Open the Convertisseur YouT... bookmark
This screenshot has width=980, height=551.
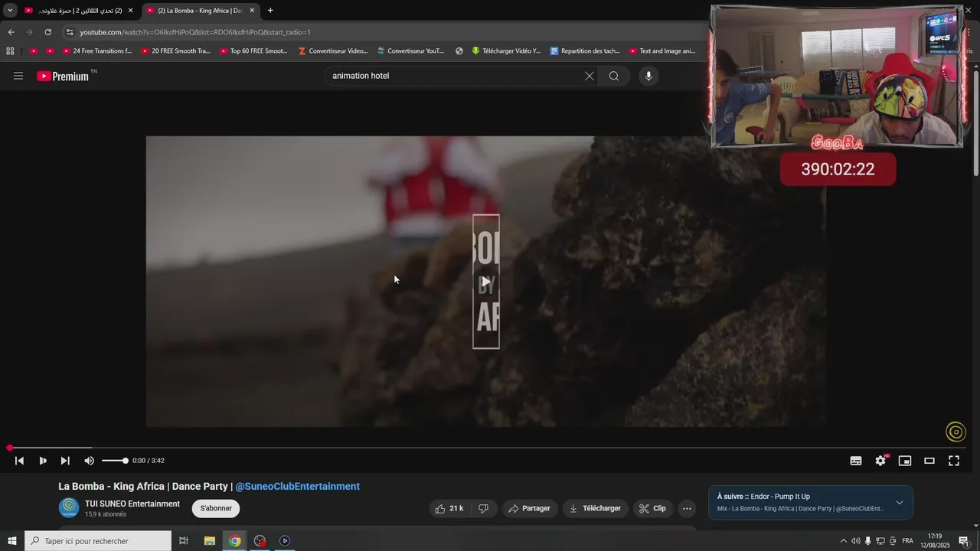pos(410,51)
